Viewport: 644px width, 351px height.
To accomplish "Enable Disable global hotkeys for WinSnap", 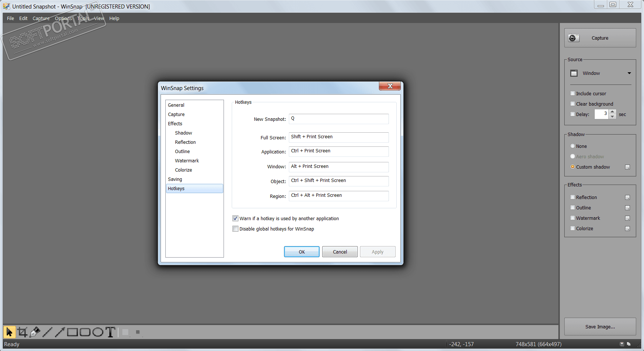I will point(235,229).
